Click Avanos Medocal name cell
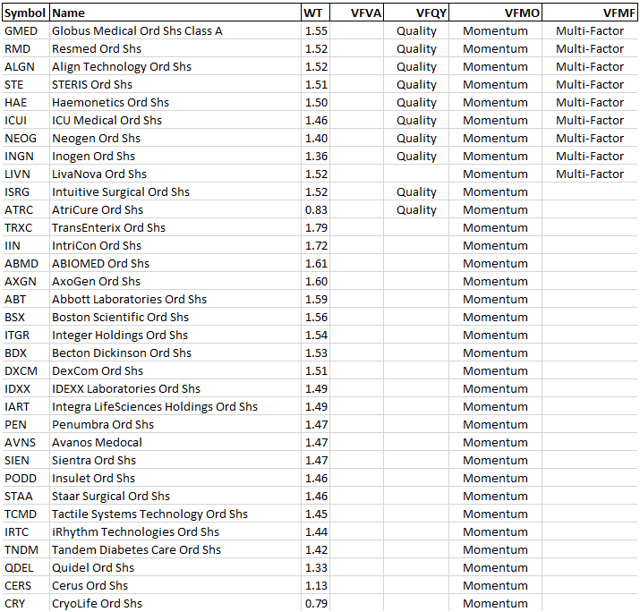This screenshot has height=612, width=640. click(176, 443)
